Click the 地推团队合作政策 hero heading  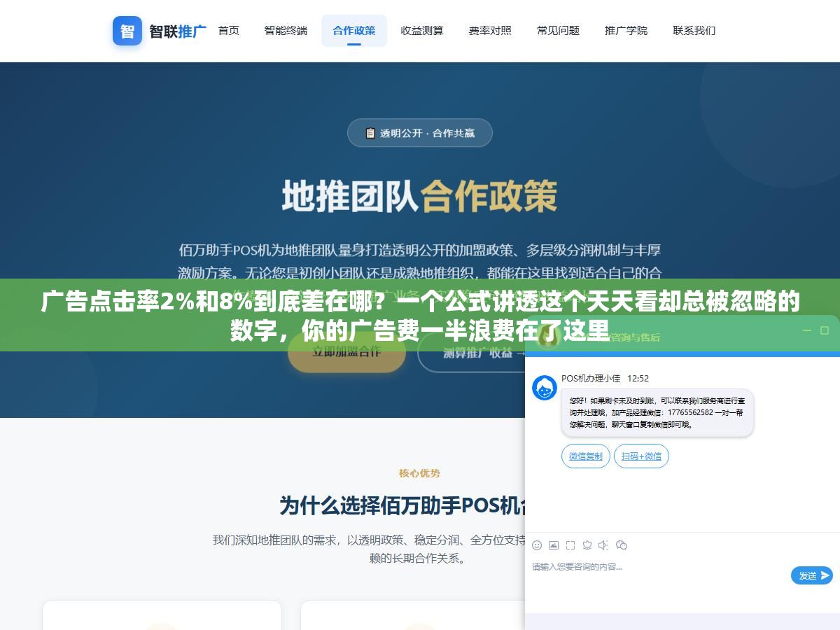pos(420,197)
